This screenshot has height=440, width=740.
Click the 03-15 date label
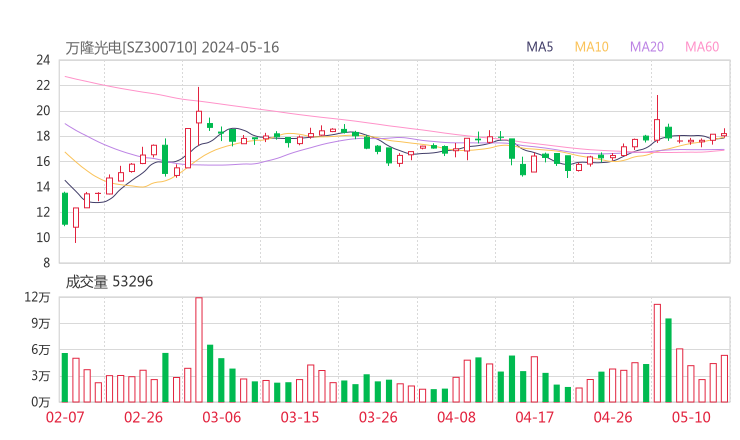(x=300, y=417)
